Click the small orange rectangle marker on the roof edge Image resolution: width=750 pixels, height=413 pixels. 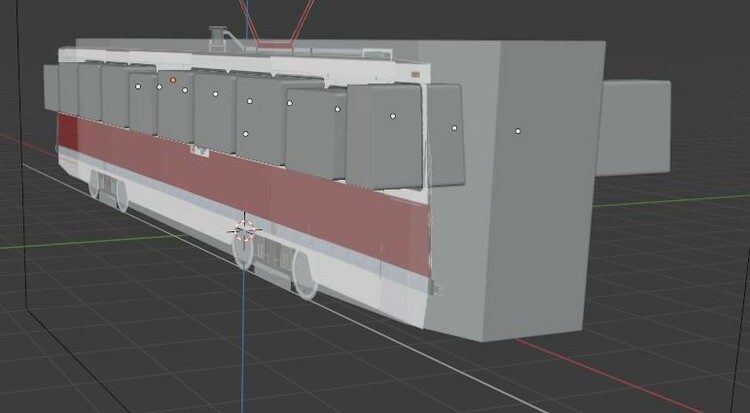tap(416, 75)
